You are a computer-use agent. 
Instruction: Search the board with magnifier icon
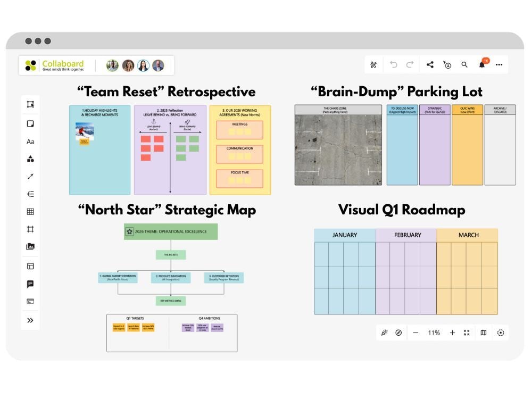coord(464,64)
